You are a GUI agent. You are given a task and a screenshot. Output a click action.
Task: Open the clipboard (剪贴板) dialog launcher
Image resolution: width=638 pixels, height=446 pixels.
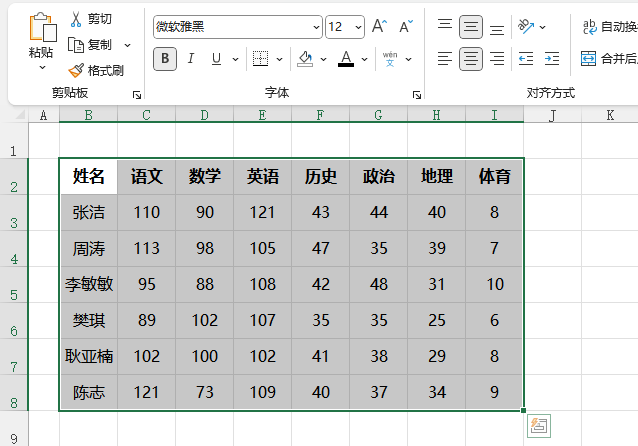point(137,95)
